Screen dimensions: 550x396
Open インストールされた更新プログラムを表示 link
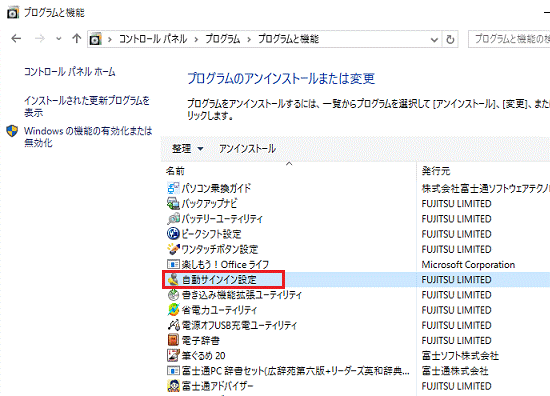pyautogui.click(x=87, y=107)
